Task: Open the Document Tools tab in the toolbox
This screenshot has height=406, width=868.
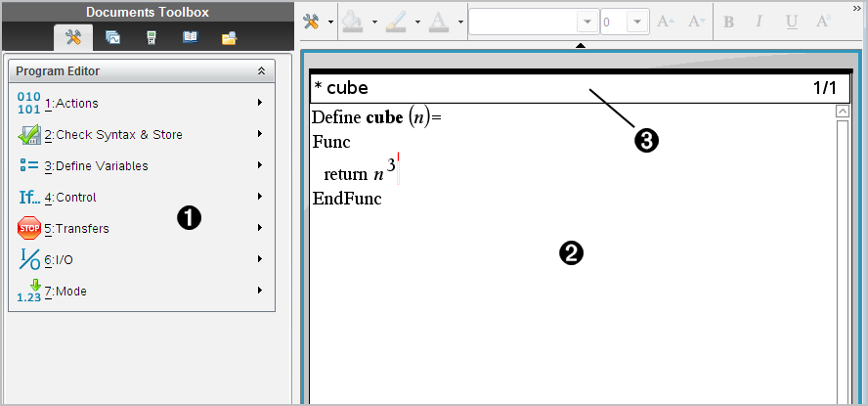Action: (72, 38)
